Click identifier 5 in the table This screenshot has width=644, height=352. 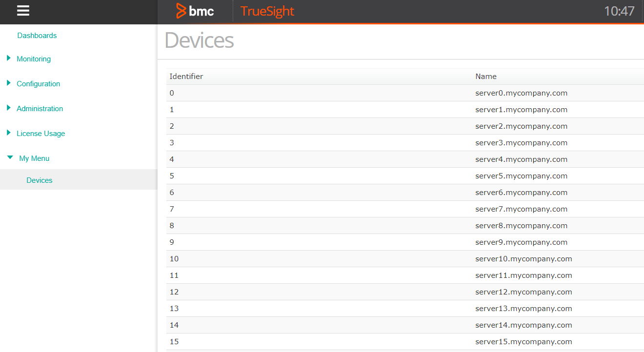pyautogui.click(x=172, y=176)
